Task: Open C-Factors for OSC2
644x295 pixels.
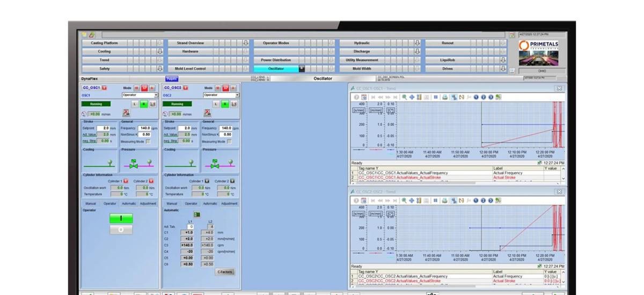Action: coord(225,272)
